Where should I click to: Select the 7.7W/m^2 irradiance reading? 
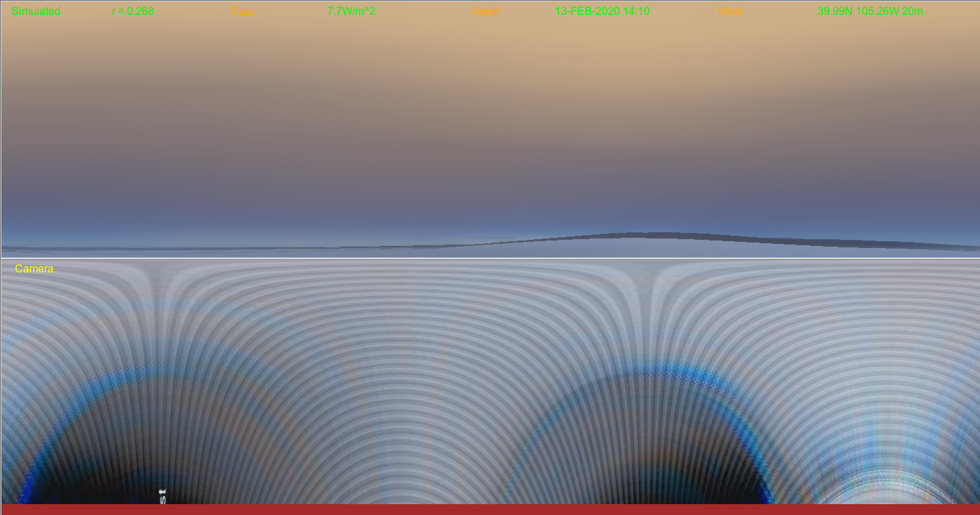coord(351,12)
